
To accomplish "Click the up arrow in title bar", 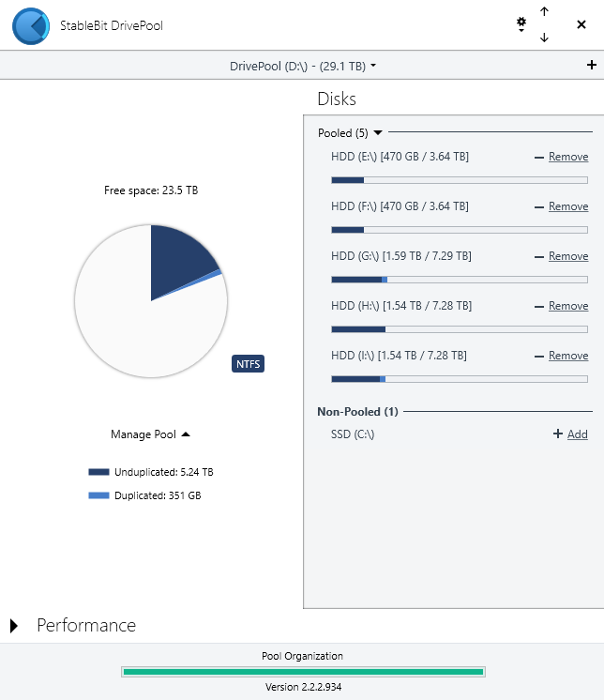I will (x=544, y=11).
